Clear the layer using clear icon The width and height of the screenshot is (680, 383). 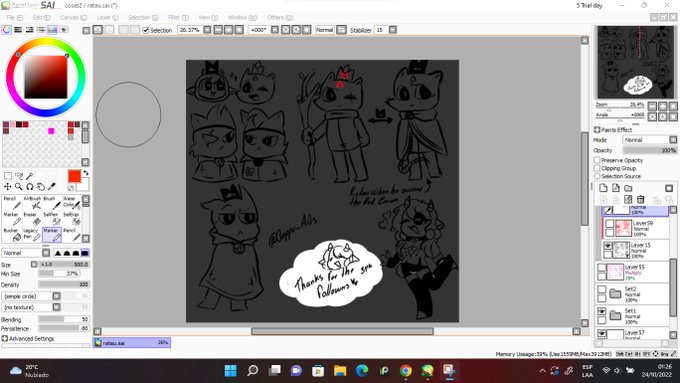coord(628,199)
